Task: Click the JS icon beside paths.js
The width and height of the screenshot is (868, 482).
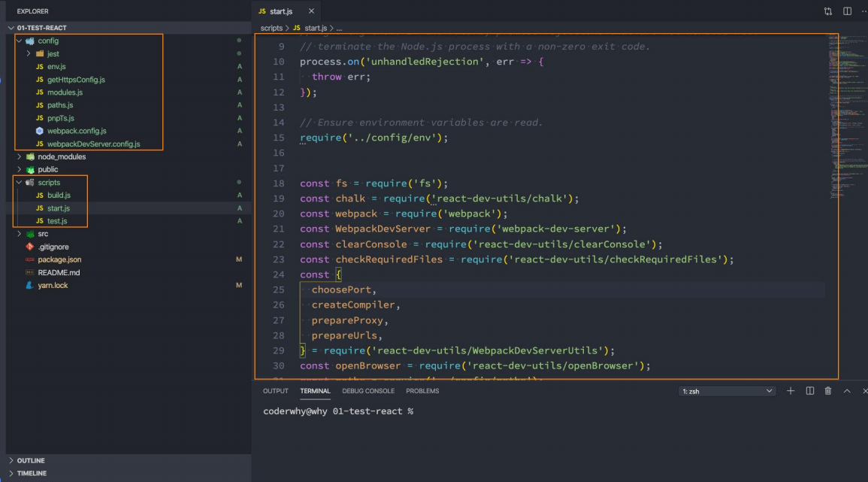Action: pos(39,105)
